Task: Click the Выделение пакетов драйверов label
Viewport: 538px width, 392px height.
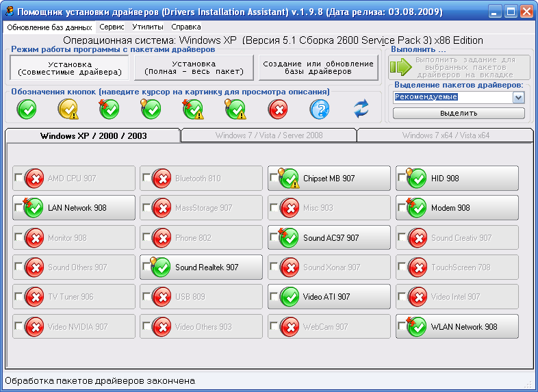Action: [x=459, y=85]
